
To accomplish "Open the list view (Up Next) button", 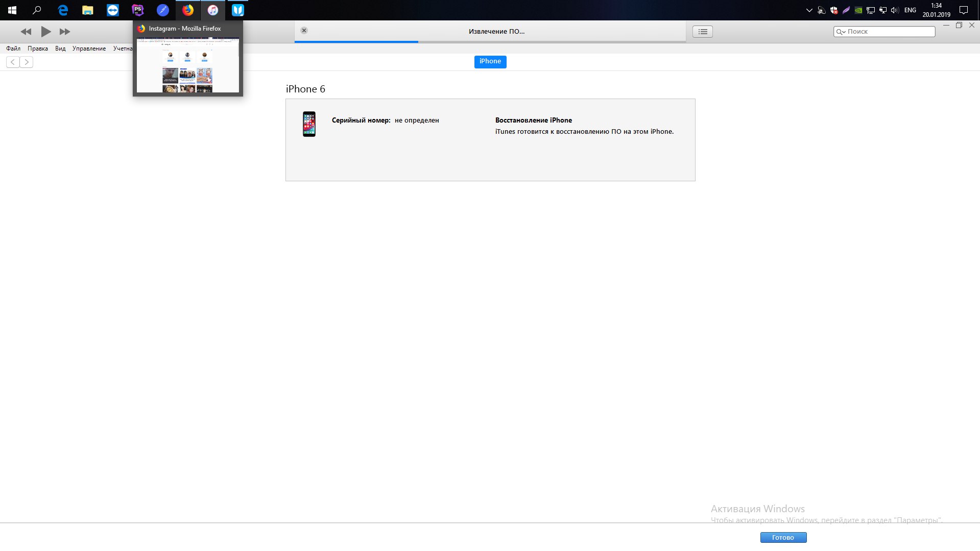I will coord(703,32).
